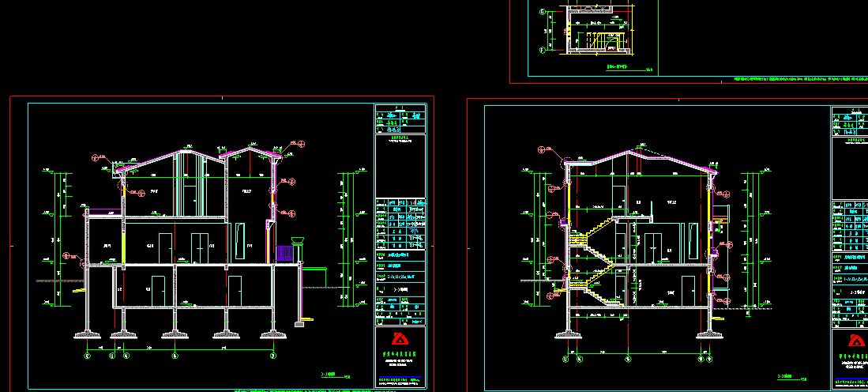Select the urn planter atop the balcony post
868x392 pixels.
(x=298, y=240)
